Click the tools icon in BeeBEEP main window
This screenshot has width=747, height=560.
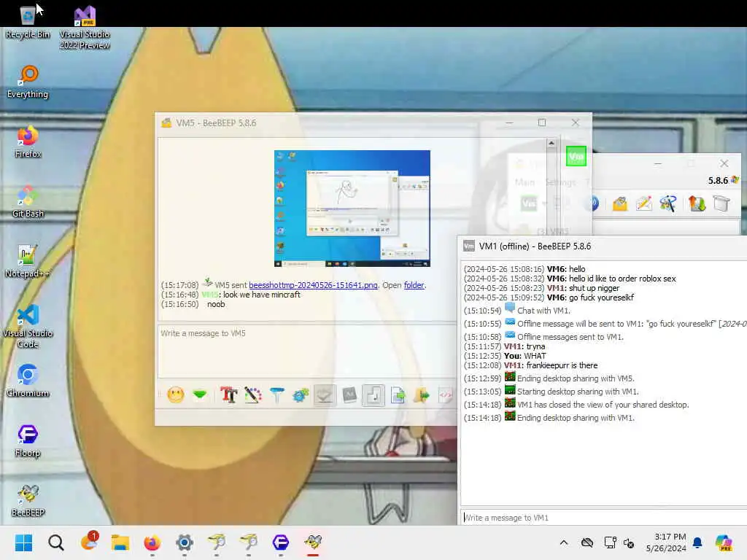point(668,204)
